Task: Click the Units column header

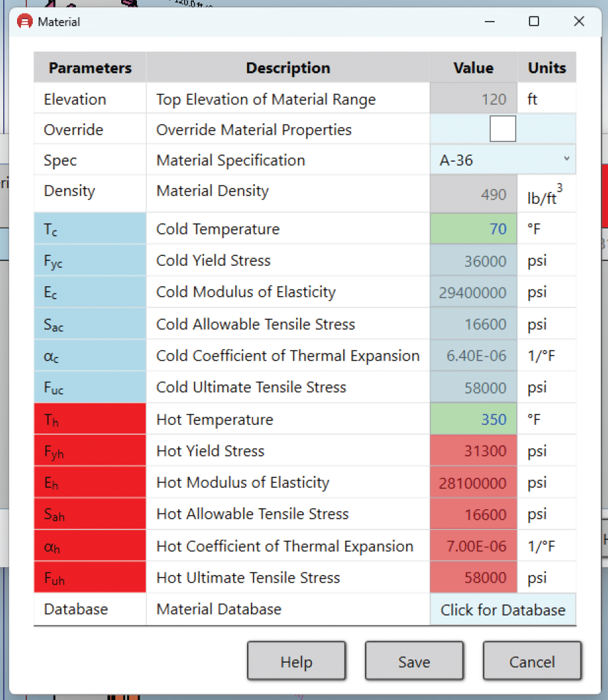Action: 546,67
